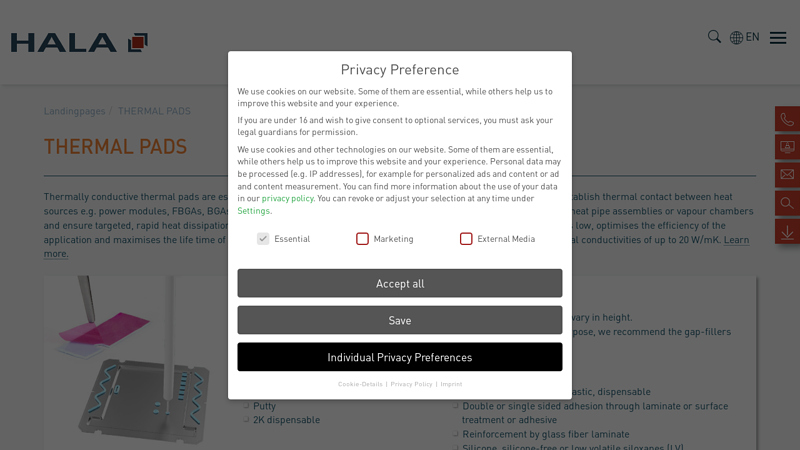Open the hamburger navigation menu
The height and width of the screenshot is (450, 800).
[x=778, y=38]
